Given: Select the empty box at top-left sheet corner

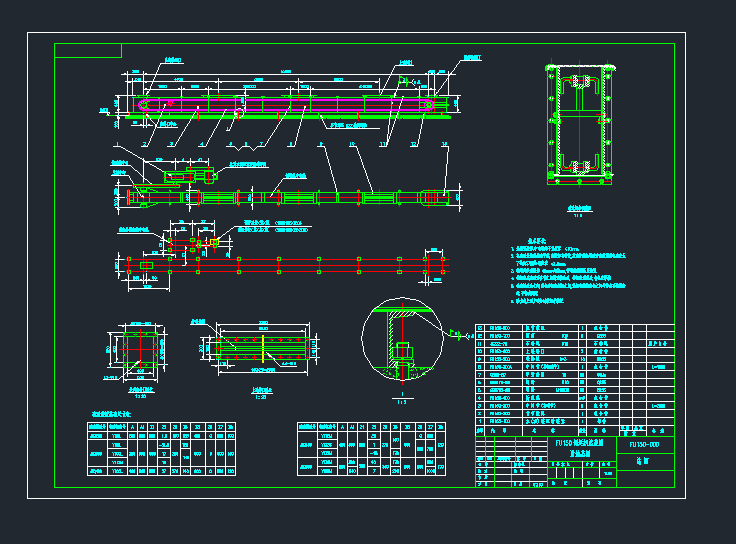Looking at the screenshot, I should (x=88, y=50).
